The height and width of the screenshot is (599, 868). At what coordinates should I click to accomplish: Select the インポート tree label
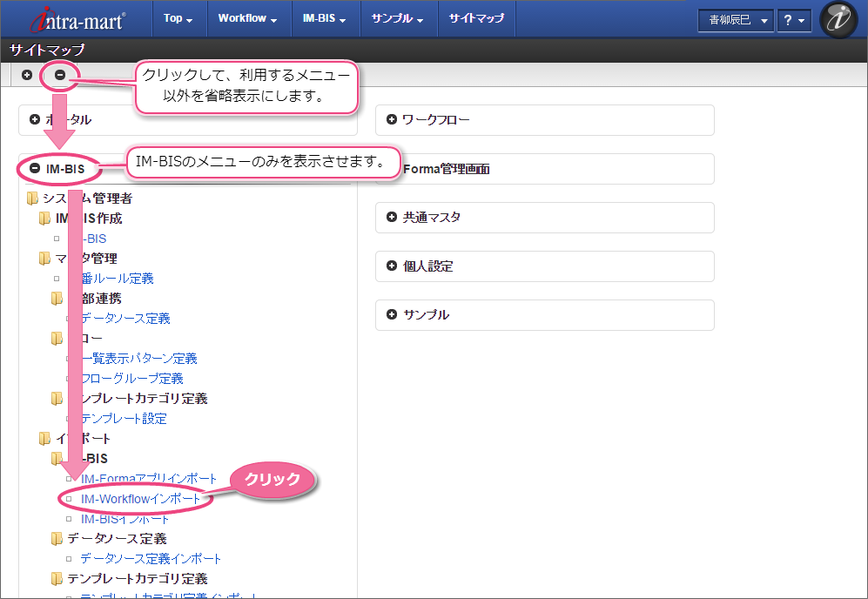(x=83, y=439)
